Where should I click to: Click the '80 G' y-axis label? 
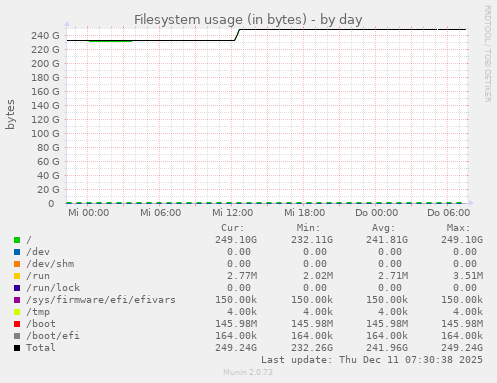point(48,147)
